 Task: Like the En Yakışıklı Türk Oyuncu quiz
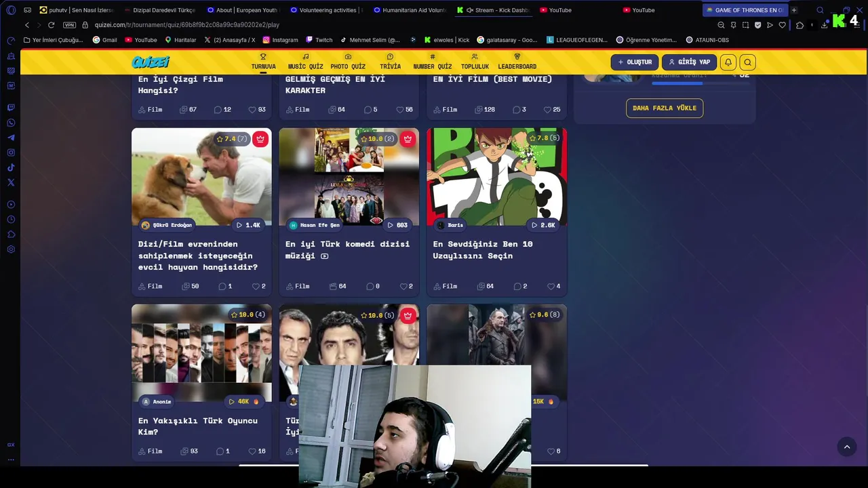tap(257, 451)
